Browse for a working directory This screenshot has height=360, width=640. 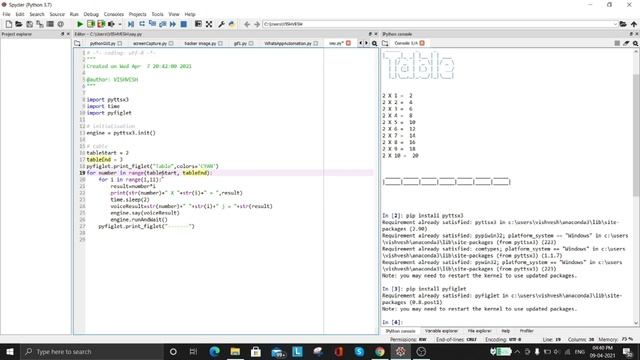pos(623,24)
